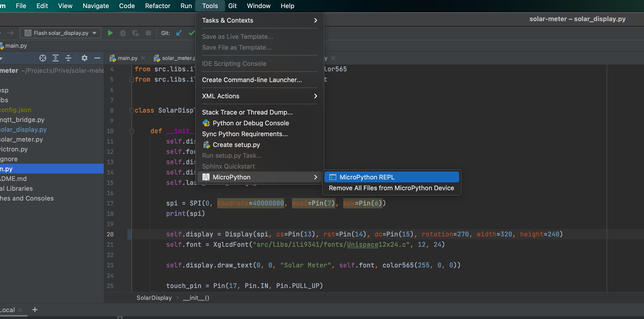
Task: Hide the project tool window
Action: point(97,58)
